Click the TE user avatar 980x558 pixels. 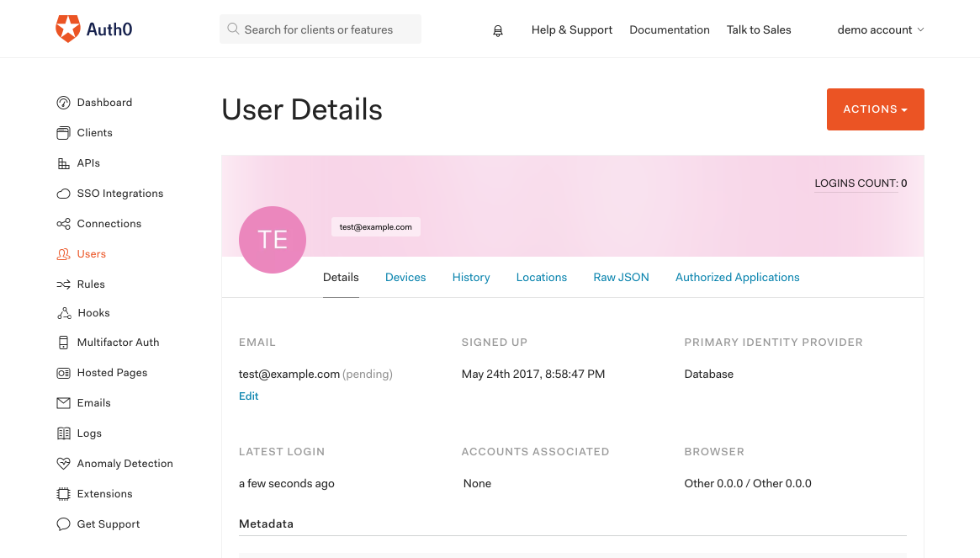tap(273, 240)
